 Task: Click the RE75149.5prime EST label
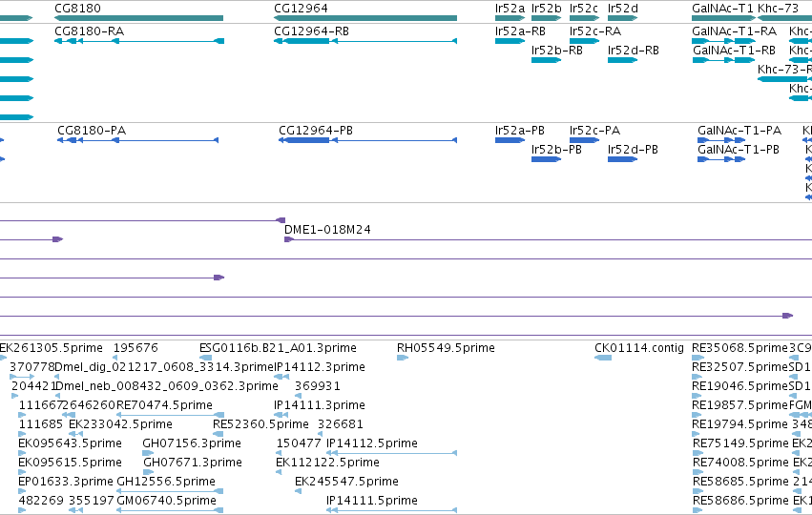(x=740, y=443)
